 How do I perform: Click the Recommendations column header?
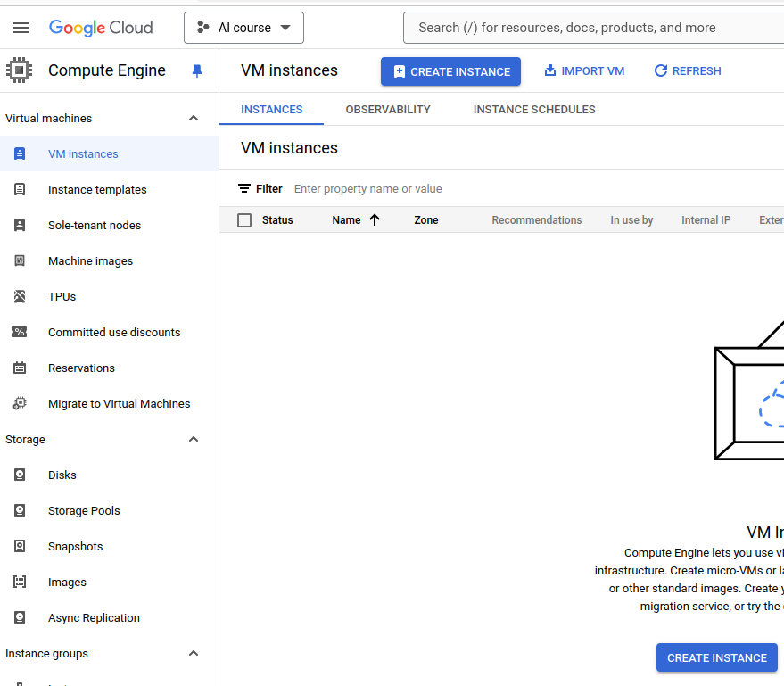coord(537,220)
